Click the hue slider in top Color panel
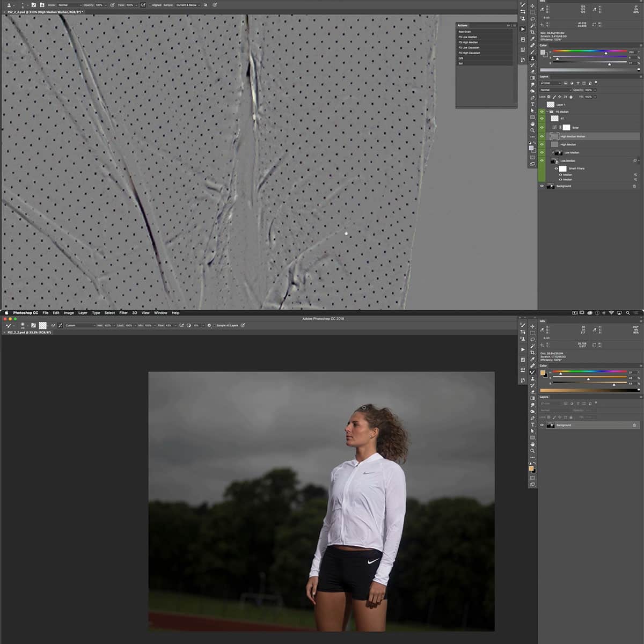 [x=590, y=51]
